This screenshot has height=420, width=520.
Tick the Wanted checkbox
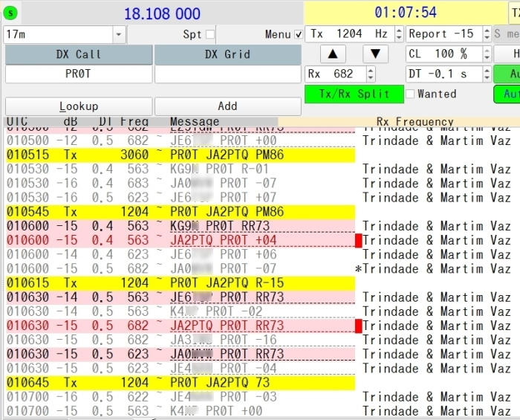point(410,94)
